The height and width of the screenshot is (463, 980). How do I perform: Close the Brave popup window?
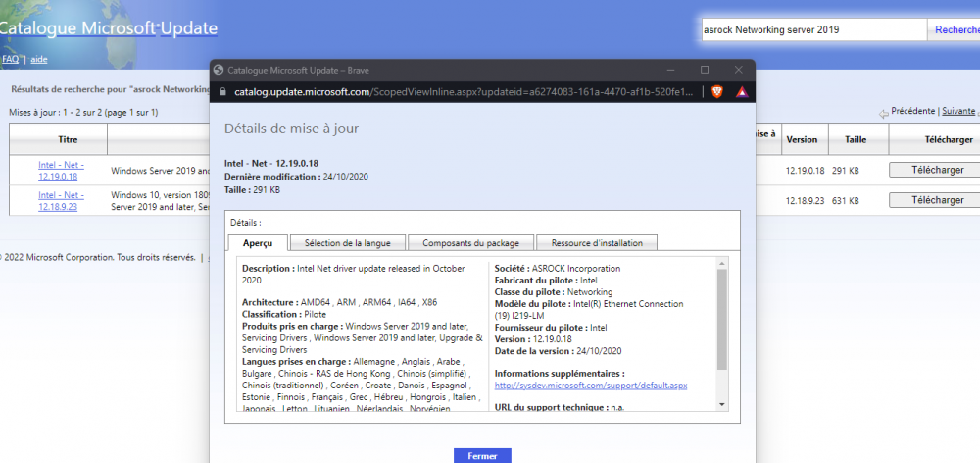pyautogui.click(x=738, y=70)
